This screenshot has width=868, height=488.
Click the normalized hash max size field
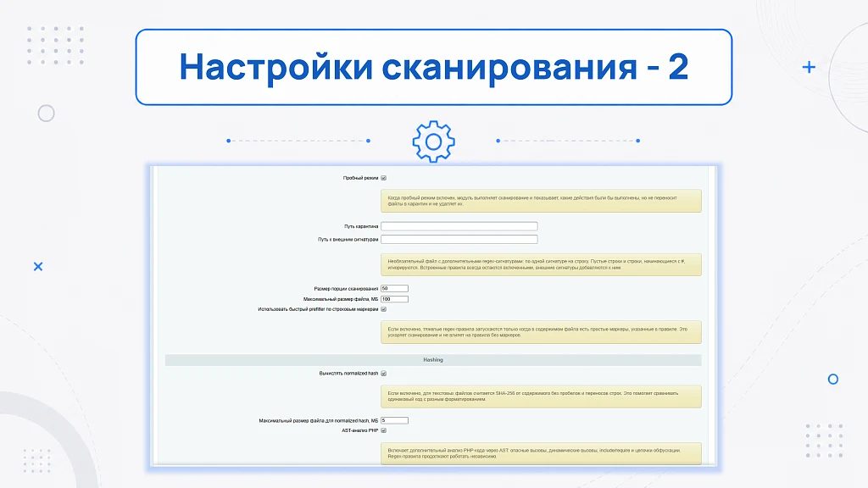pyautogui.click(x=394, y=420)
